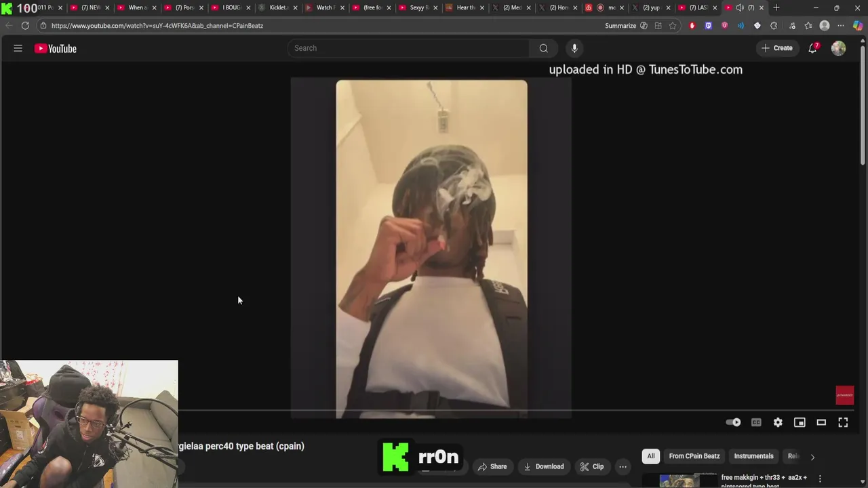The image size is (868, 488).
Task: Close the '(7) Pors' browser tab
Action: click(x=201, y=7)
